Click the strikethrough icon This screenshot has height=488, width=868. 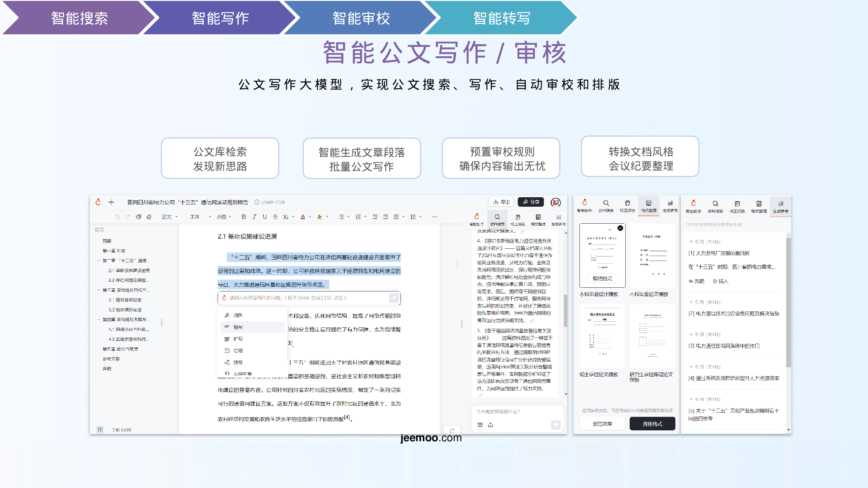(275, 217)
